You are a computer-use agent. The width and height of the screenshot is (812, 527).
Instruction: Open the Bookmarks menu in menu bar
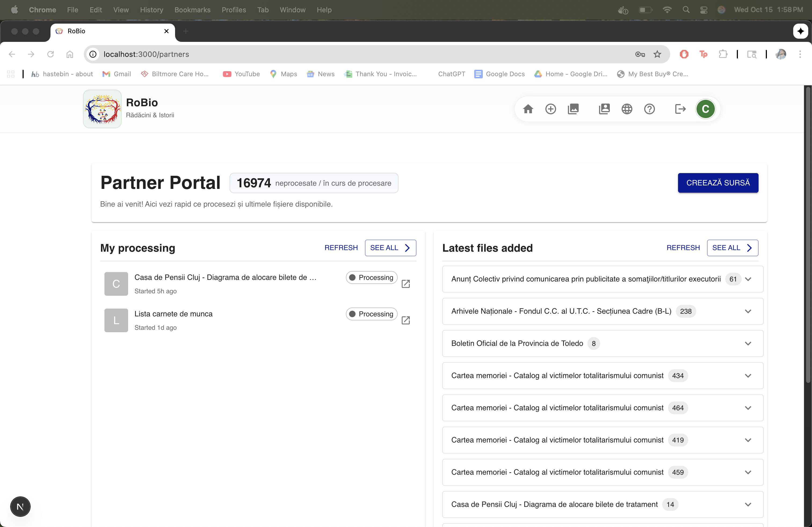pos(192,10)
